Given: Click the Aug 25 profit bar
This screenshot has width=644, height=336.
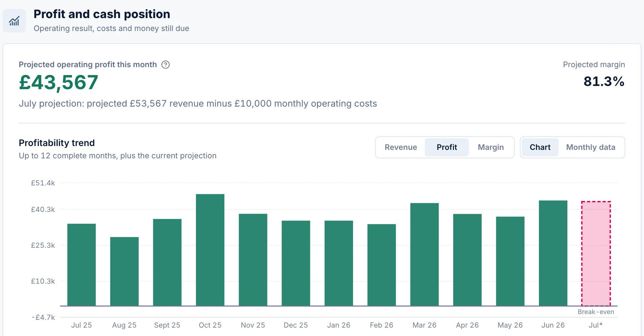Looking at the screenshot, I should pos(124,271).
